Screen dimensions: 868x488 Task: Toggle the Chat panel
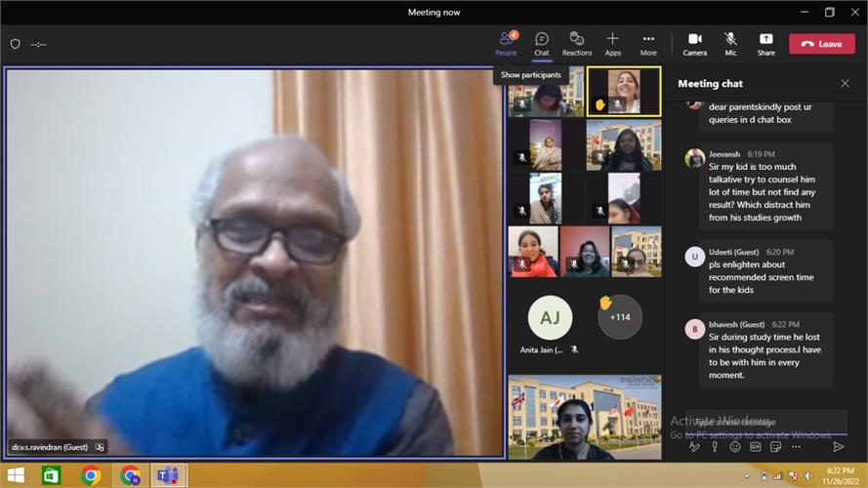(x=541, y=43)
